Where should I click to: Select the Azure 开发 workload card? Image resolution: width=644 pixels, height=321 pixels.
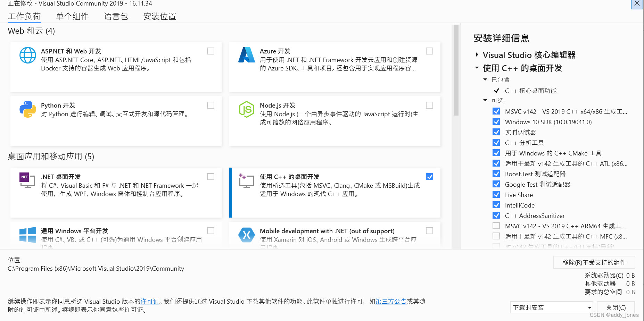pos(335,67)
